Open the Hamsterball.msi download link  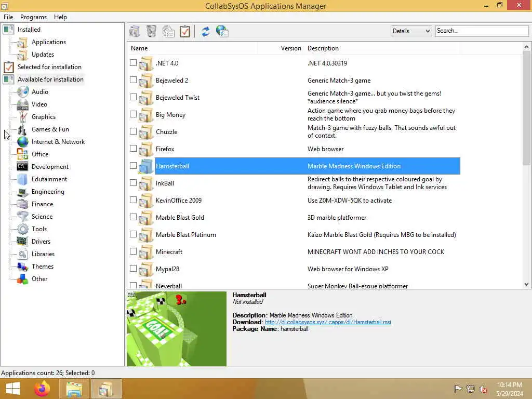tap(328, 322)
